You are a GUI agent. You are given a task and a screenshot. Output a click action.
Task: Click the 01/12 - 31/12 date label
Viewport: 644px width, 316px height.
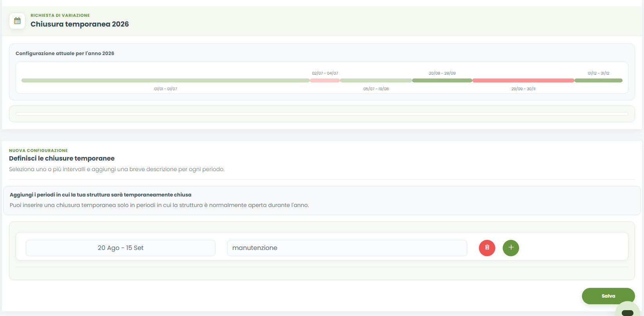[599, 73]
